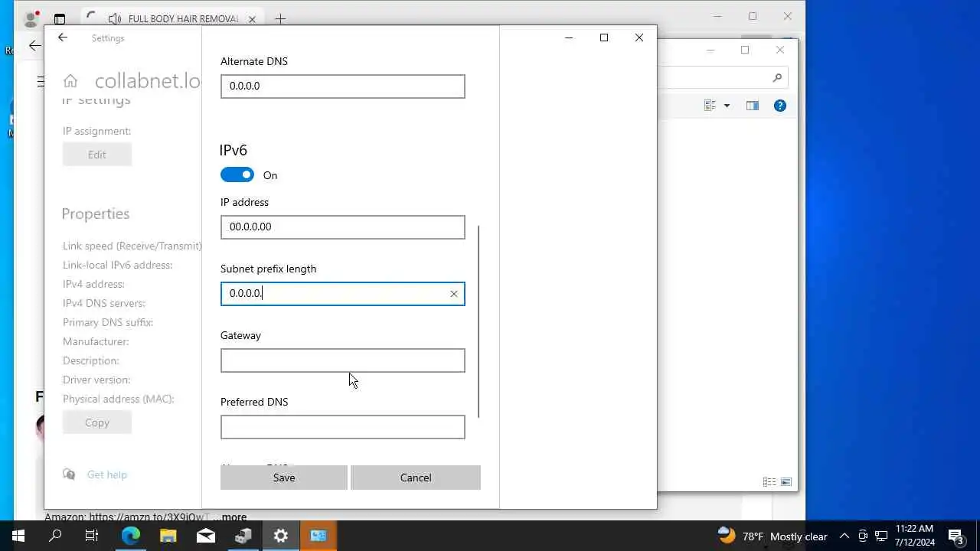
Task: Toggle the preview pane in File Explorer
Action: [753, 106]
